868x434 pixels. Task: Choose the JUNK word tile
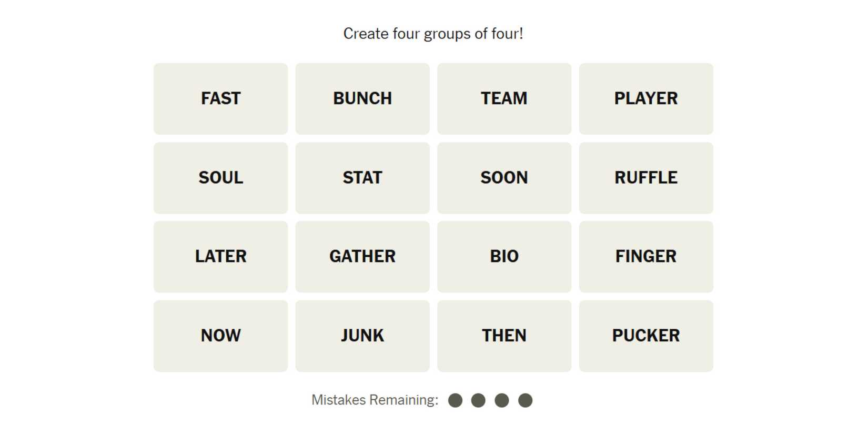362,336
